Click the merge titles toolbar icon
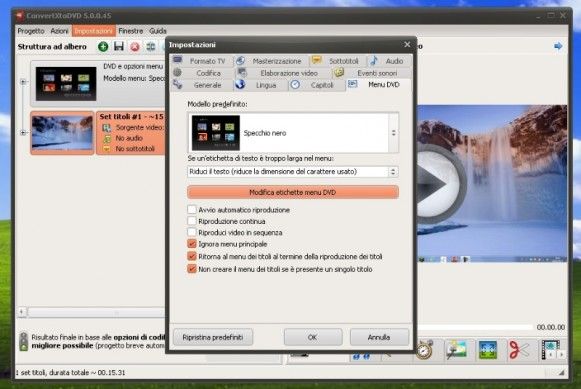The width and height of the screenshot is (581, 389). pos(150,47)
